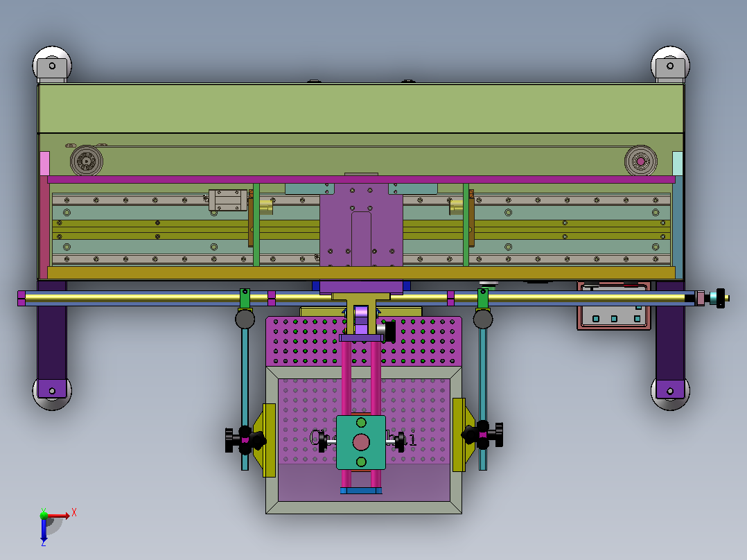Pick the left belt pulley wheel
The image size is (747, 560).
(x=86, y=161)
